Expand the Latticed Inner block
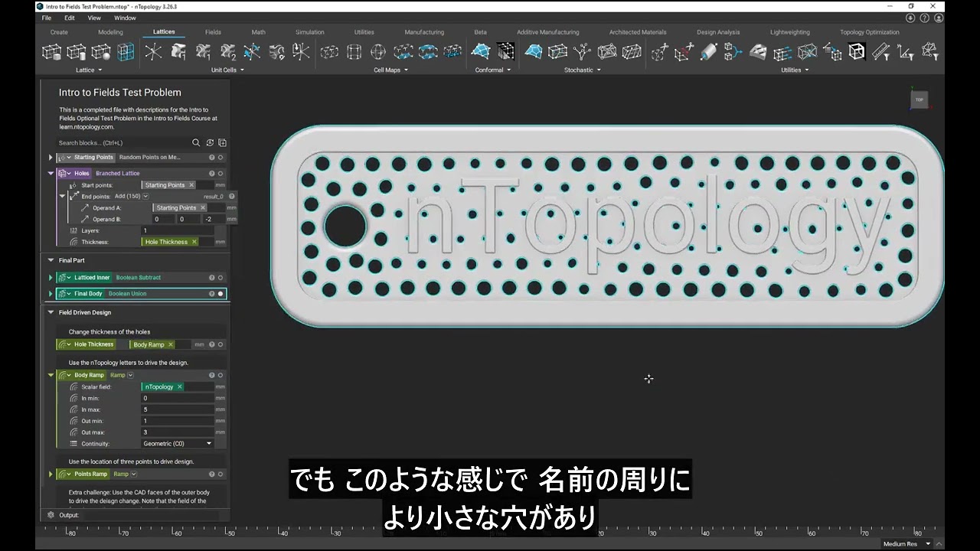The image size is (980, 551). pos(51,278)
